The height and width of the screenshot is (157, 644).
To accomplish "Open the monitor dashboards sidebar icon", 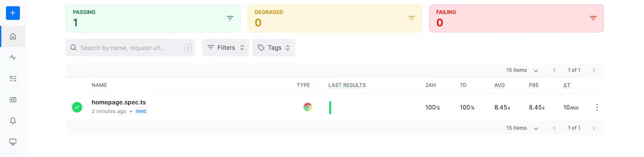I will [x=13, y=142].
